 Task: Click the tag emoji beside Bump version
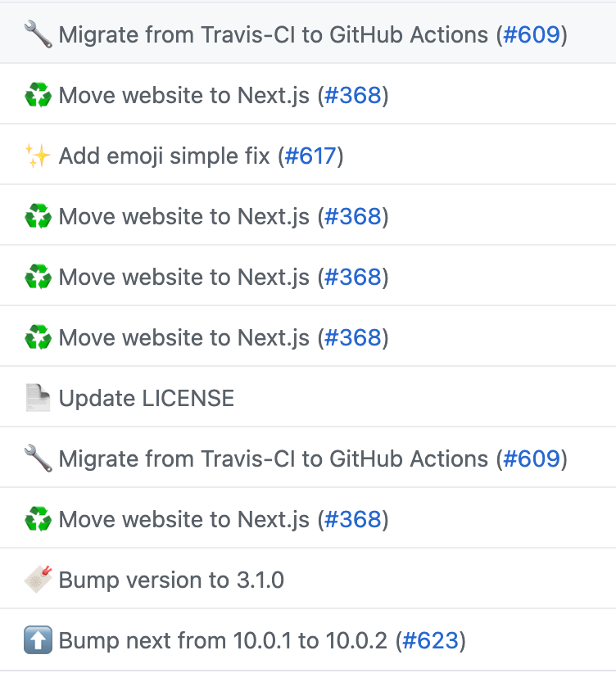38,580
